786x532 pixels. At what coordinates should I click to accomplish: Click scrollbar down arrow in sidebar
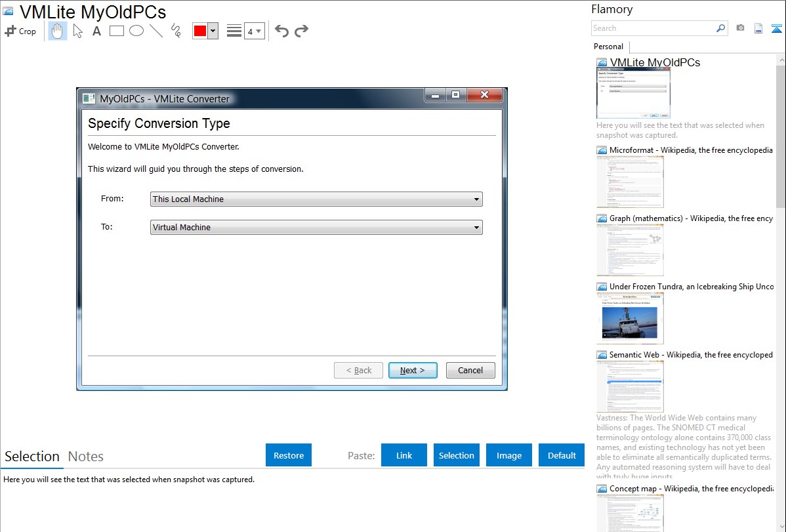click(781, 527)
